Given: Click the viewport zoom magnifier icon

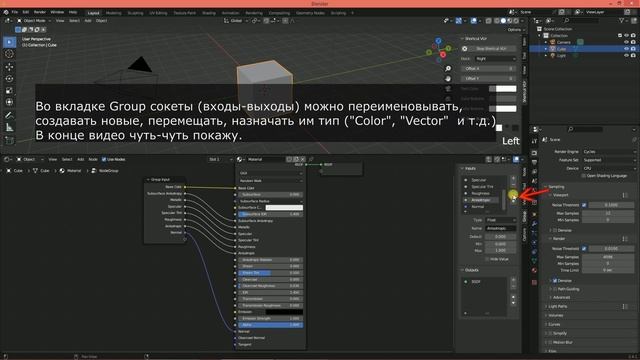Looking at the screenshot, I should (448, 69).
